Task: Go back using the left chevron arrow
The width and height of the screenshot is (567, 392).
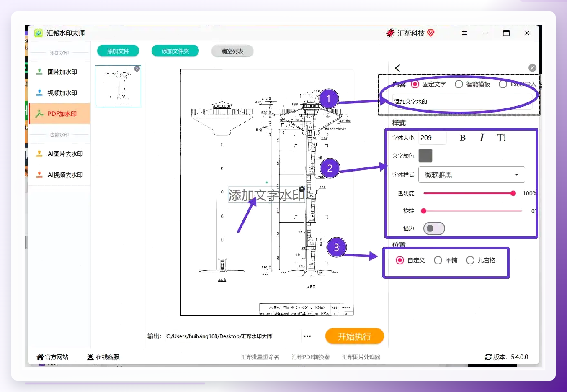Action: pos(397,68)
